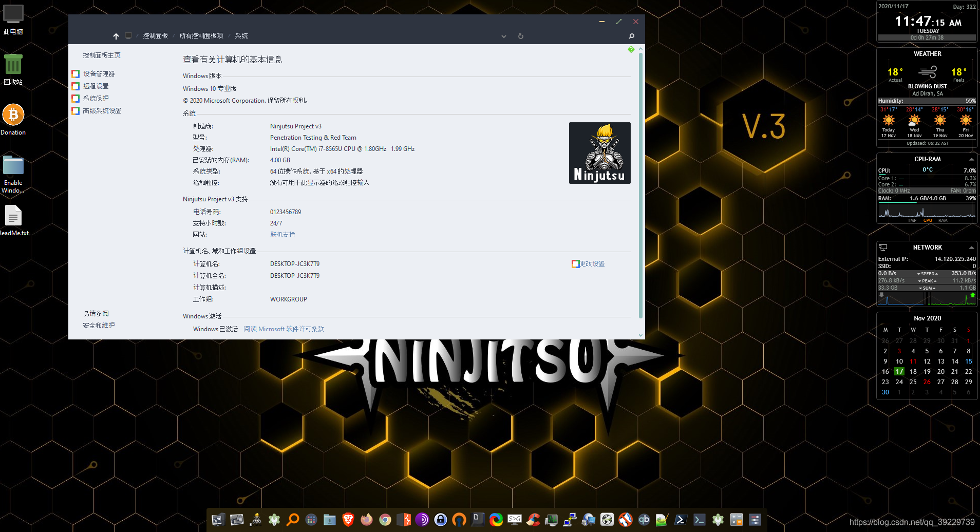Open 设备管理器 from the sidebar

pos(99,74)
